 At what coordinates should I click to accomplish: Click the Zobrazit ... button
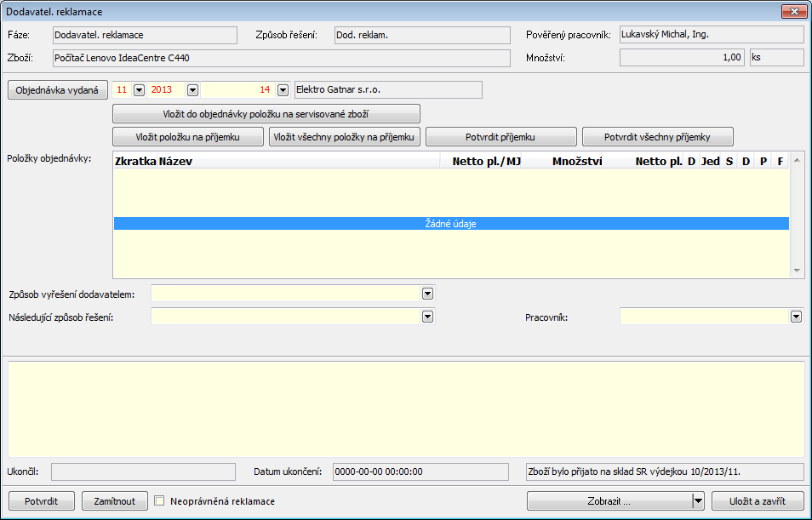tap(609, 500)
